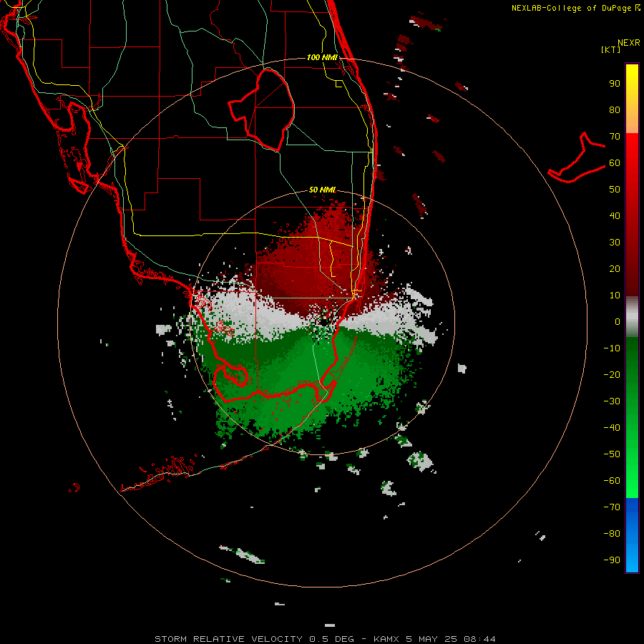Click the 0 value on velocity scale
The height and width of the screenshot is (644, 644).
[618, 321]
